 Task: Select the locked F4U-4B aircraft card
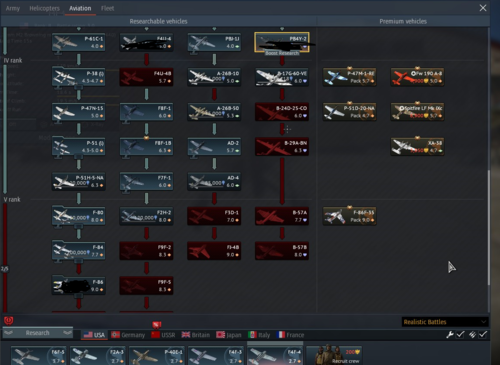[146, 77]
